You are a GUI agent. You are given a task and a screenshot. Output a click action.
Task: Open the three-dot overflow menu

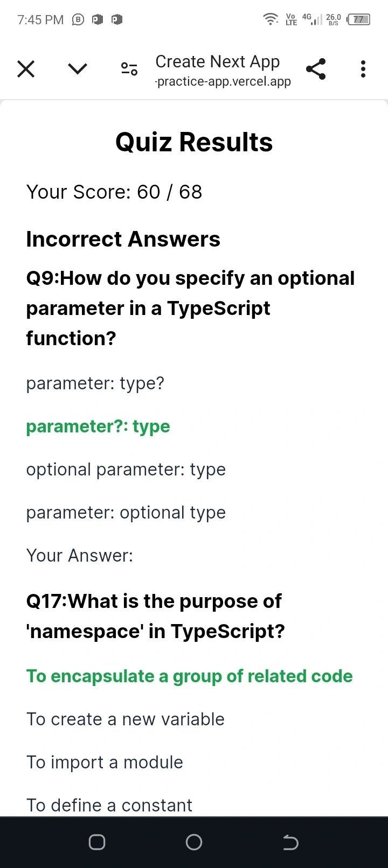363,69
